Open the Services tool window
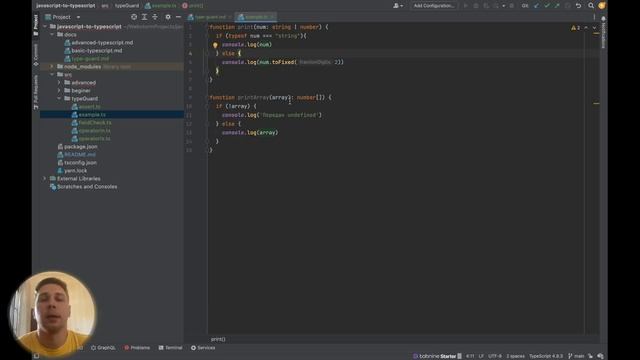Viewport: 640px width, 360px height. pos(203,348)
